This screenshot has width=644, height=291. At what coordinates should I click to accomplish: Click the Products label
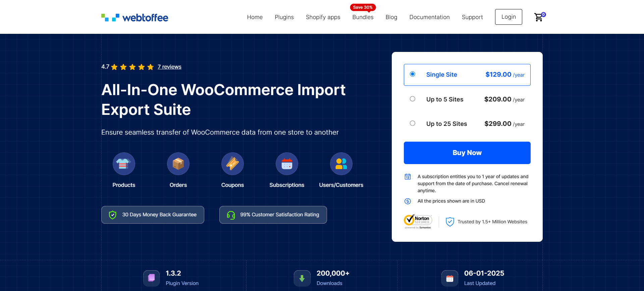tap(124, 185)
